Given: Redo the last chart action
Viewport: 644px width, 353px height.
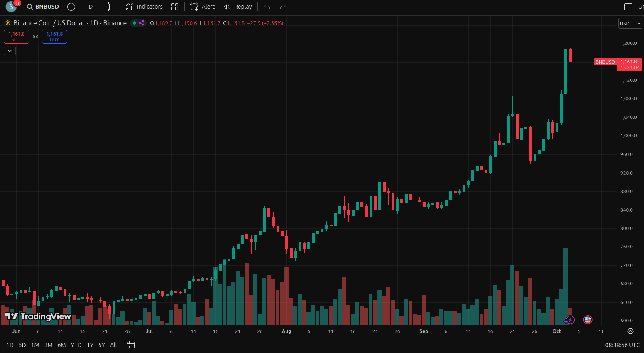Looking at the screenshot, I should (x=283, y=7).
